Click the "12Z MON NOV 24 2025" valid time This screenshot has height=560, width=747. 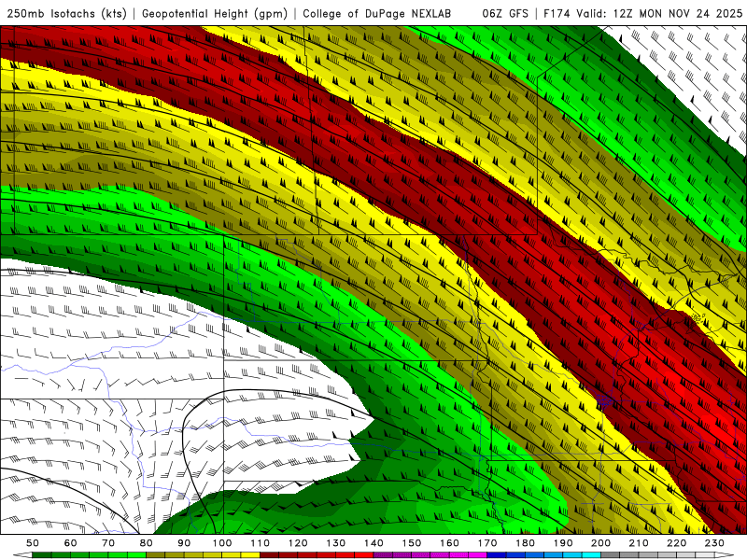tap(678, 13)
